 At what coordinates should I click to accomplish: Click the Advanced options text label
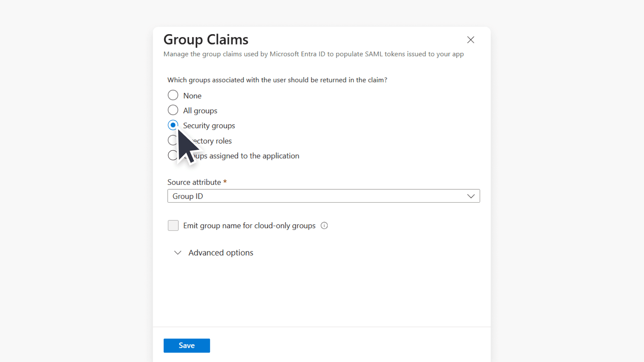click(221, 253)
